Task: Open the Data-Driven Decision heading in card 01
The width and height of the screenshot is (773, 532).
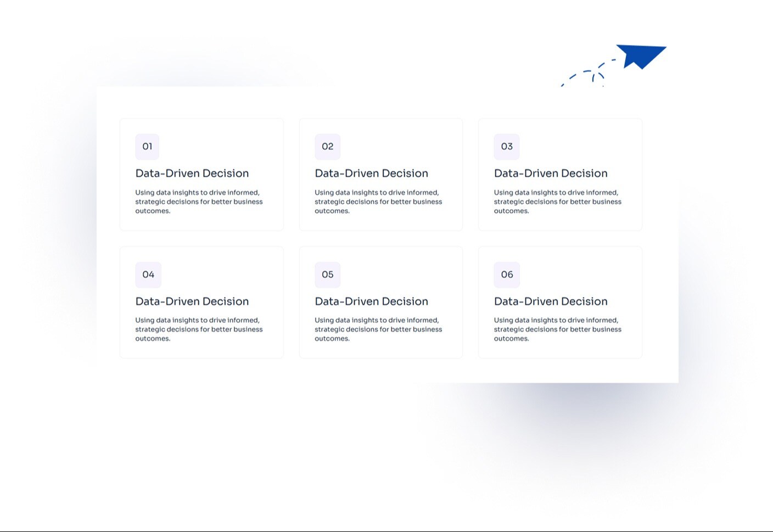Action: tap(192, 173)
